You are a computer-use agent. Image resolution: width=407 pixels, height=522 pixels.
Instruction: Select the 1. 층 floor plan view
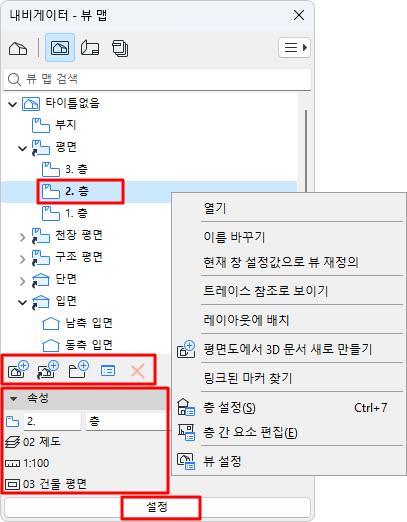65,213
